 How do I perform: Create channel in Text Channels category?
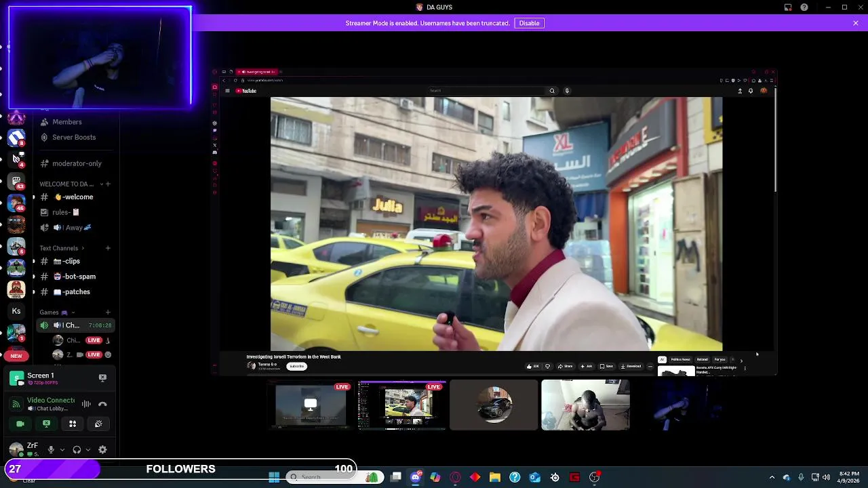tap(108, 248)
